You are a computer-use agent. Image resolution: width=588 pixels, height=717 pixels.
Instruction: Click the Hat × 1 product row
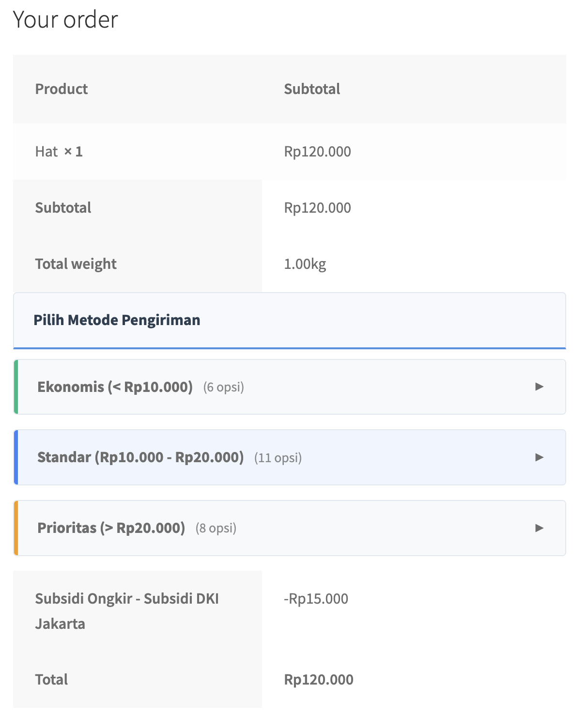tap(59, 152)
